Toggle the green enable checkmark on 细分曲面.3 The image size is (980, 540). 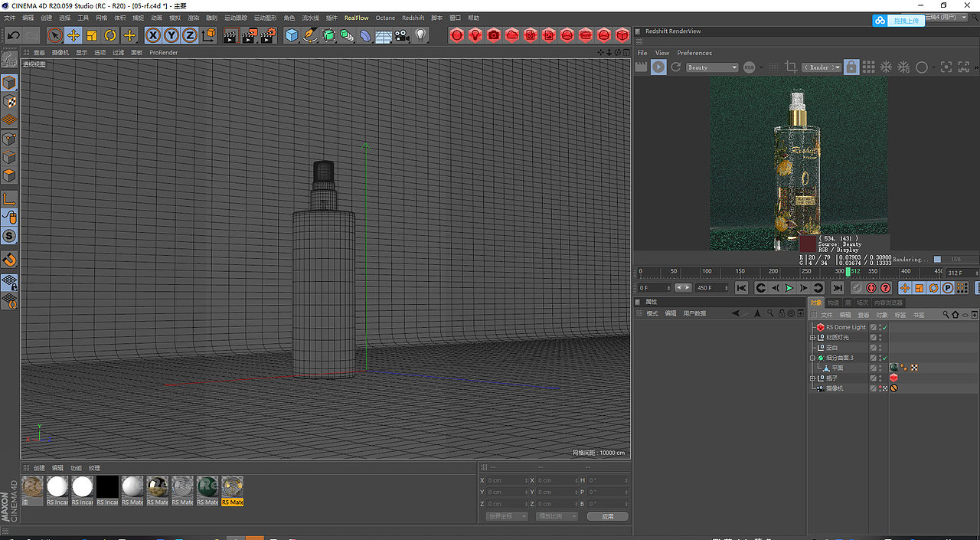click(885, 358)
